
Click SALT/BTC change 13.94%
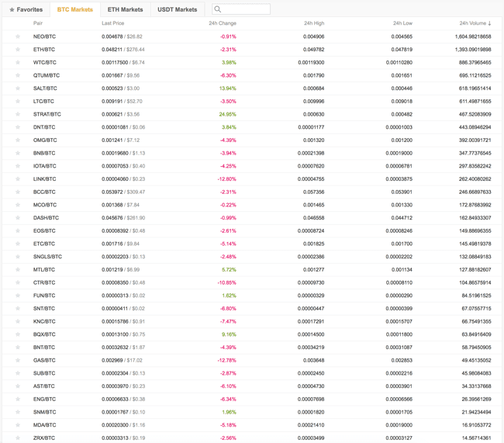click(x=227, y=88)
